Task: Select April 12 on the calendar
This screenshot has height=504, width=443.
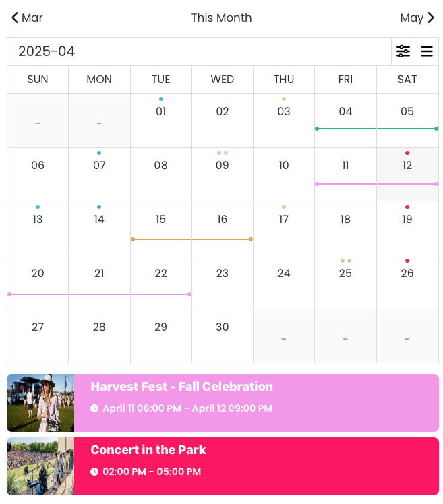Action: point(407,175)
